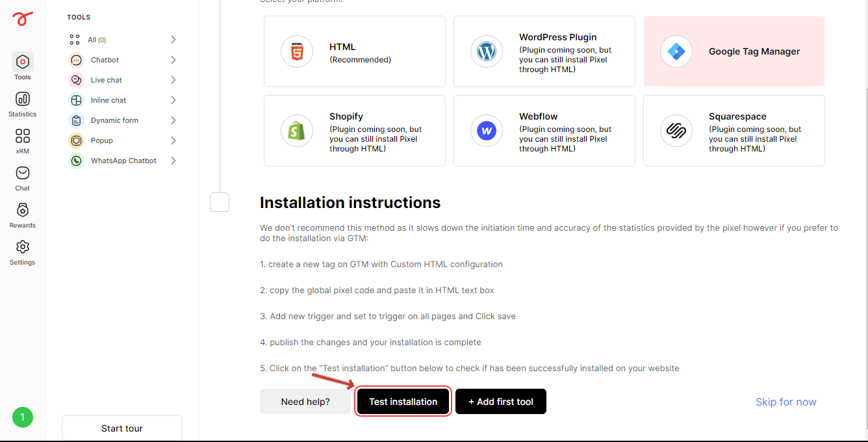Click the Squarespace platform logo
The width and height of the screenshot is (868, 442).
tap(676, 131)
